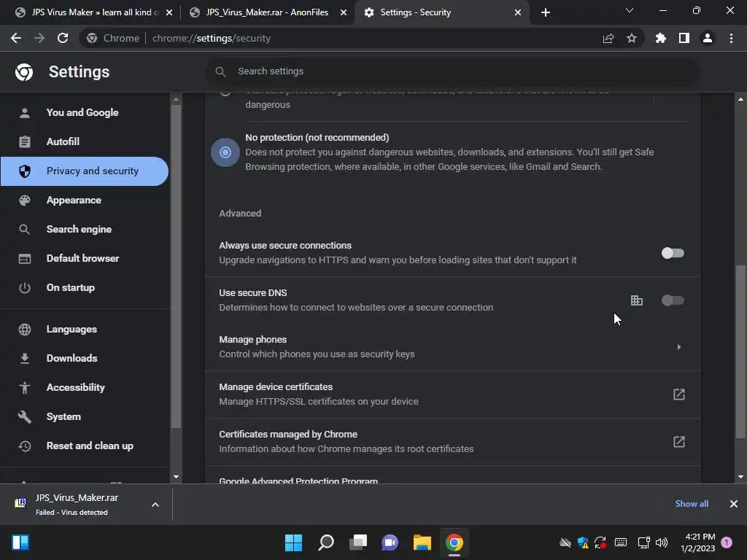This screenshot has width=747, height=560.
Task: Open the Extensions puzzle icon
Action: pyautogui.click(x=661, y=38)
